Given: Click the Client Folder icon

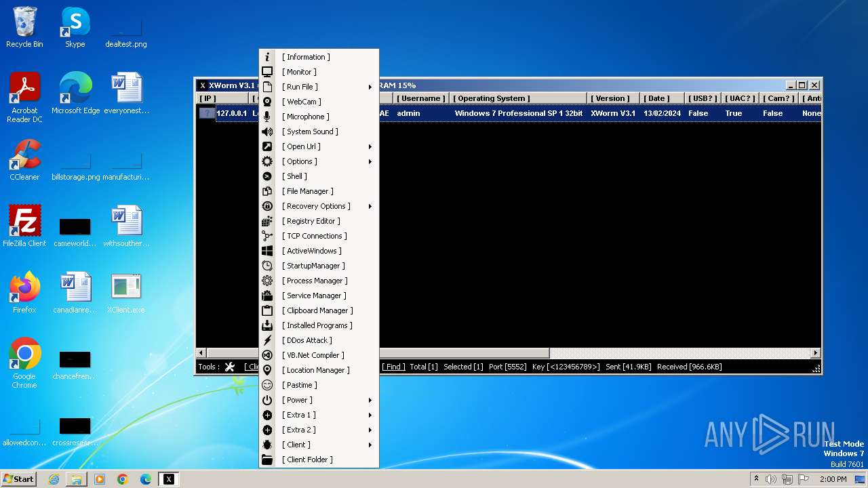Looking at the screenshot, I should [267, 460].
